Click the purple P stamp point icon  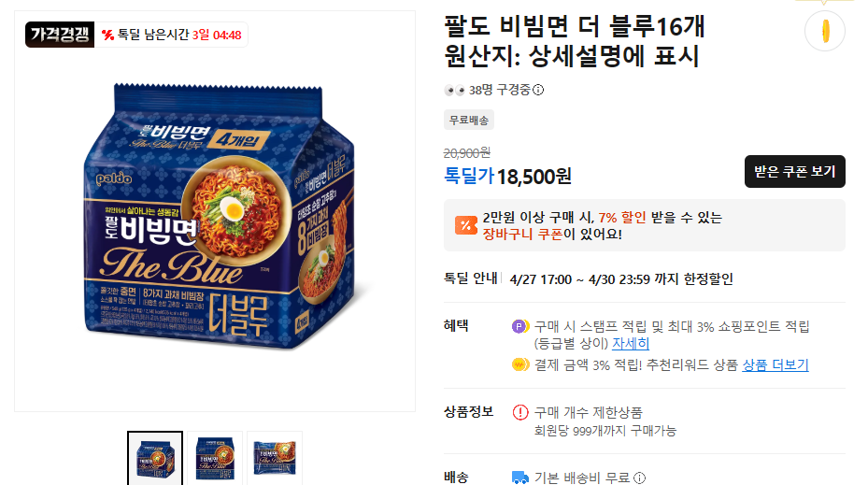point(520,326)
